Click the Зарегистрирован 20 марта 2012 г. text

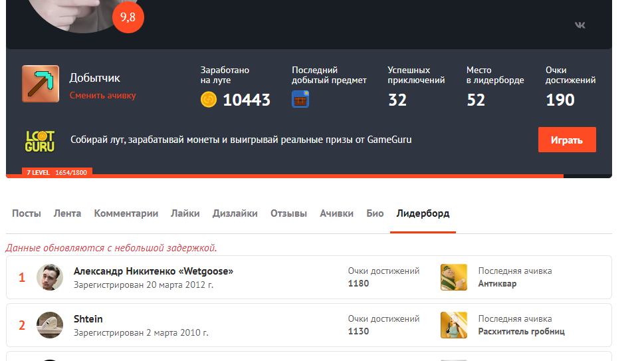144,285
